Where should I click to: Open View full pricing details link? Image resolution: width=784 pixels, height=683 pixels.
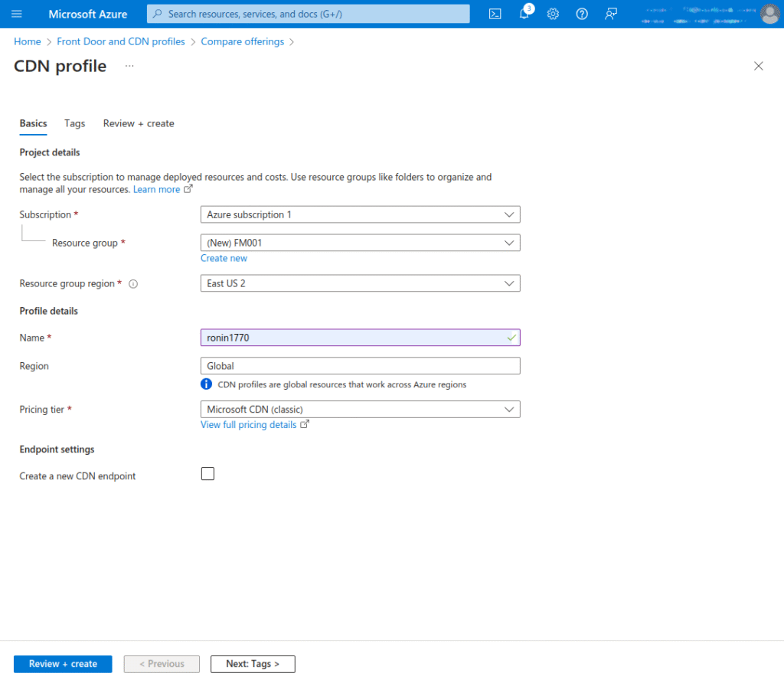(x=249, y=424)
